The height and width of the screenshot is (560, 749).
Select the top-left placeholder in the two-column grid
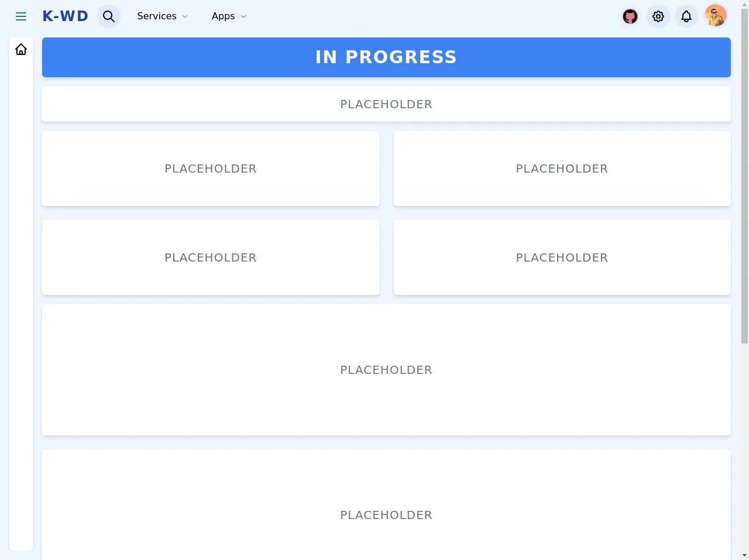pyautogui.click(x=211, y=169)
